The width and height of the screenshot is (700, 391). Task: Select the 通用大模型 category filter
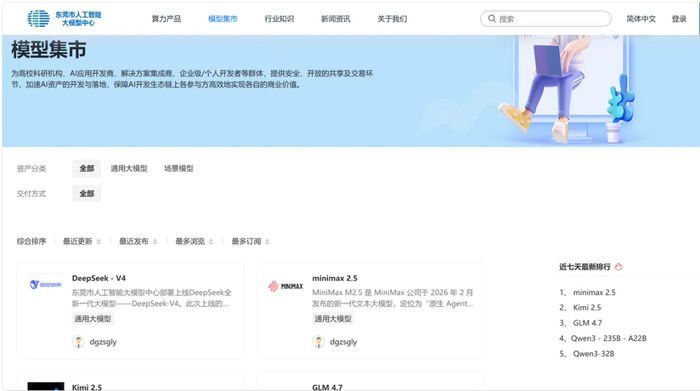coord(129,168)
